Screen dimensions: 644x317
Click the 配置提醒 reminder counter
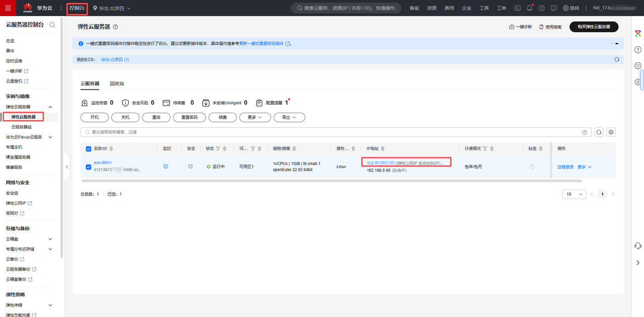click(x=273, y=103)
